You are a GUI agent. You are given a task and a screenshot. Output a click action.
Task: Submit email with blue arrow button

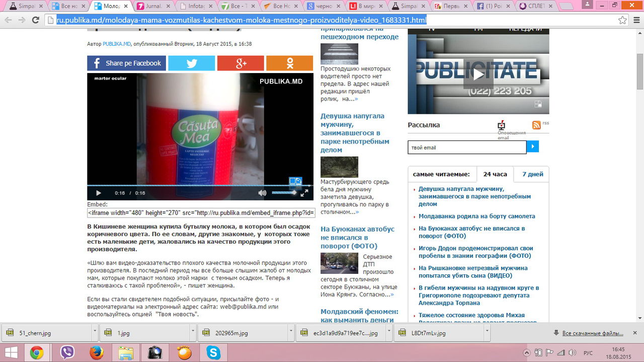pyautogui.click(x=533, y=147)
